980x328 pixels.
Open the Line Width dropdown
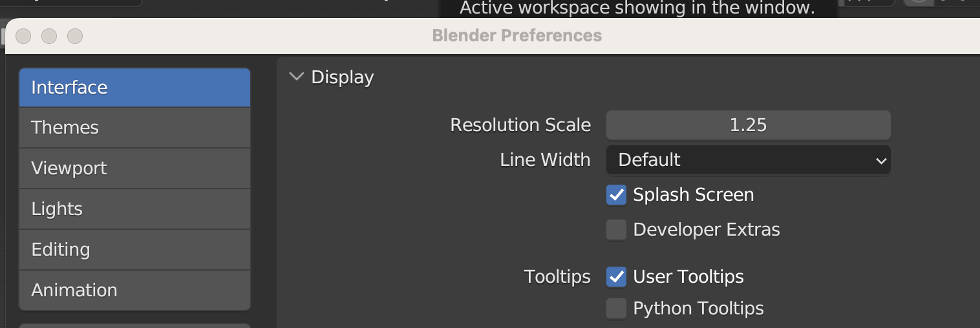[x=748, y=160]
